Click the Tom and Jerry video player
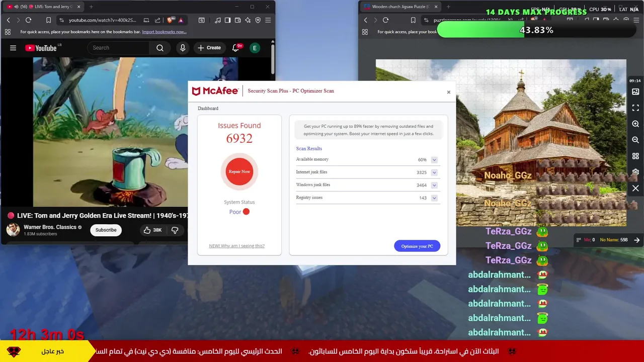Image resolution: width=644 pixels, height=362 pixels. pyautogui.click(x=110, y=132)
